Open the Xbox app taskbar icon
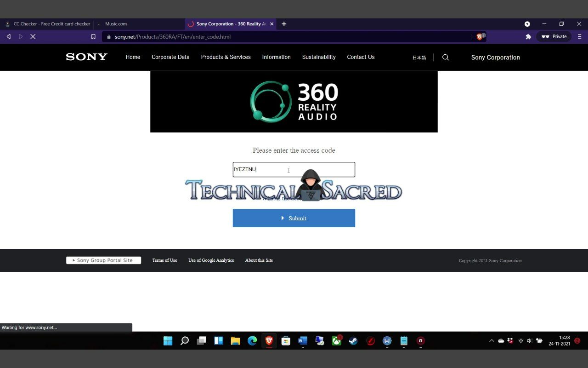588x368 pixels. (337, 341)
